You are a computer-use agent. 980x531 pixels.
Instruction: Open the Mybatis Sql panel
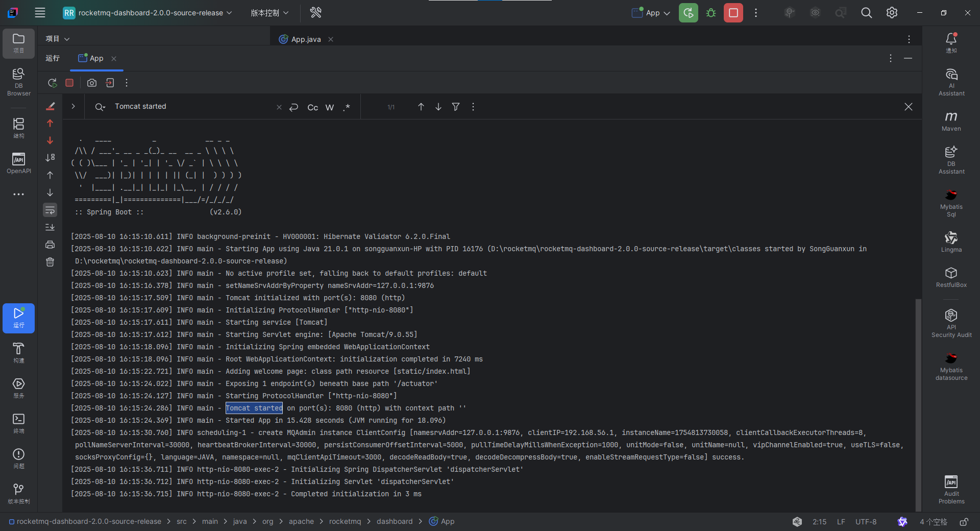tap(951, 203)
